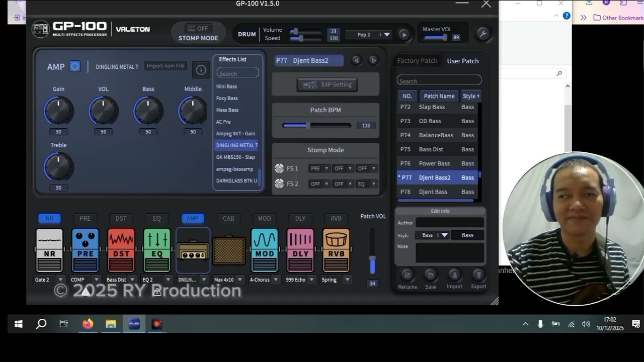This screenshot has width=644, height=362.
Task: Click the Rename patch icon
Action: click(408, 275)
